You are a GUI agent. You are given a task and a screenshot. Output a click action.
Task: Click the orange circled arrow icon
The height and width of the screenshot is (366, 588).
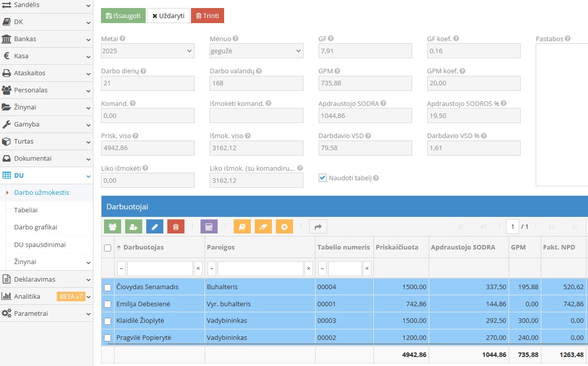pos(284,227)
